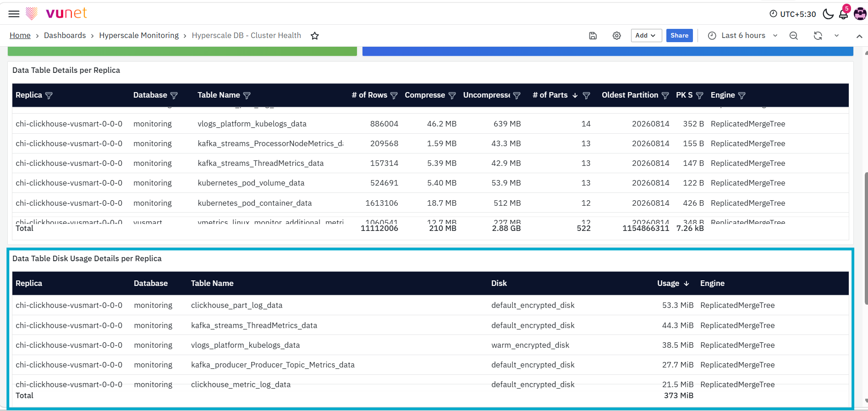Open the Last 6 hours time picker
This screenshot has width=868, height=411.
tap(742, 36)
